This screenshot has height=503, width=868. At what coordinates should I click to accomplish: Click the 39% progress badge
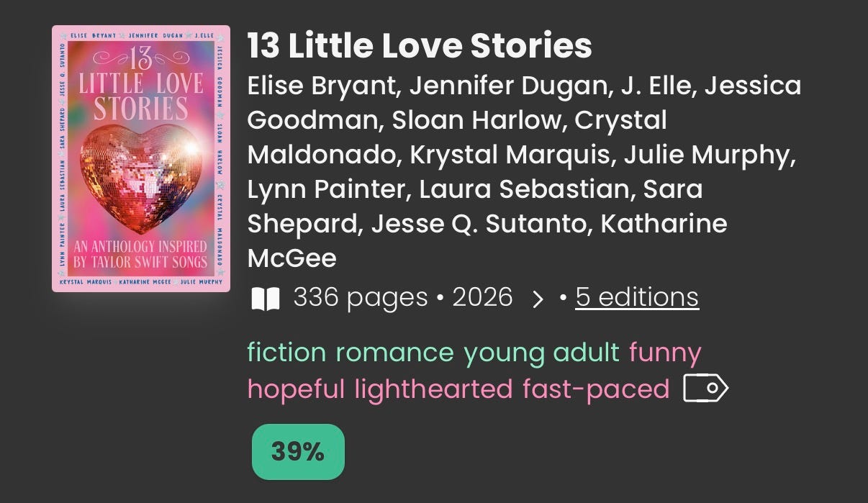pyautogui.click(x=298, y=452)
